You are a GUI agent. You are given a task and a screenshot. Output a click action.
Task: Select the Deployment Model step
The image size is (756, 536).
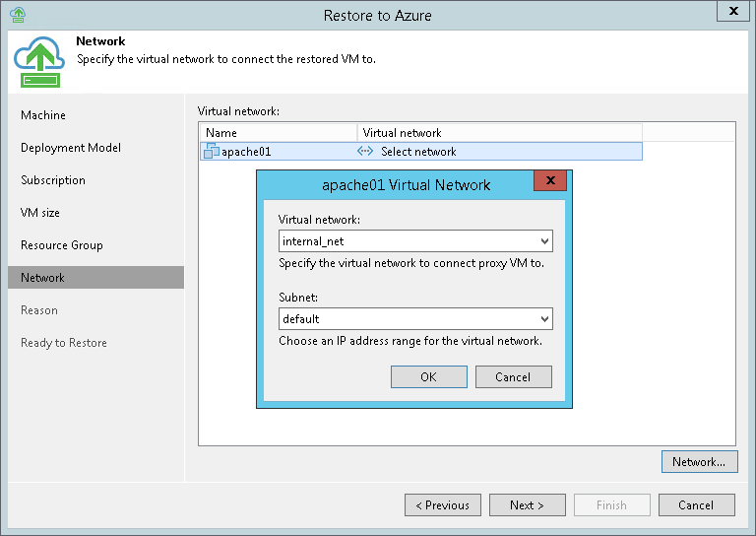(71, 148)
